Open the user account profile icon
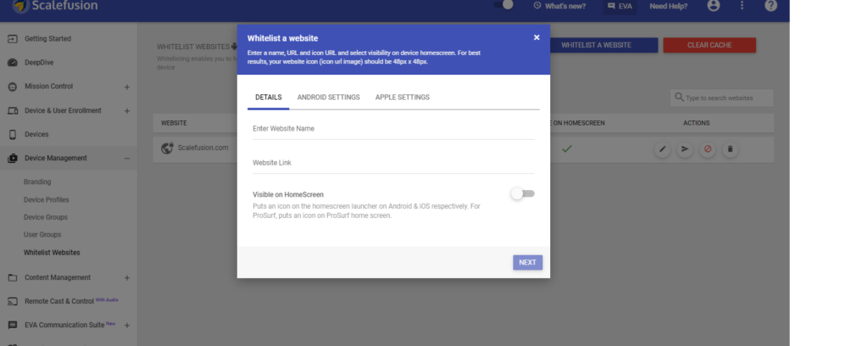This screenshot has height=346, width=868. (714, 6)
